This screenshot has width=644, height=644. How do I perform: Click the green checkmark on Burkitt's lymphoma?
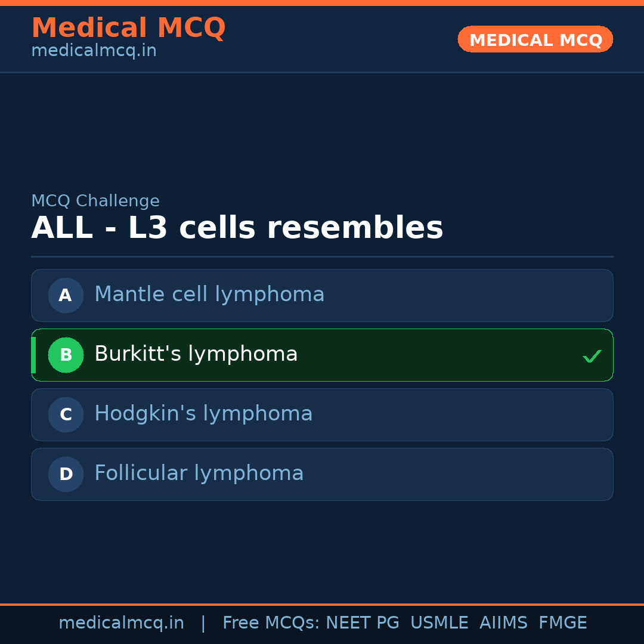coord(592,356)
